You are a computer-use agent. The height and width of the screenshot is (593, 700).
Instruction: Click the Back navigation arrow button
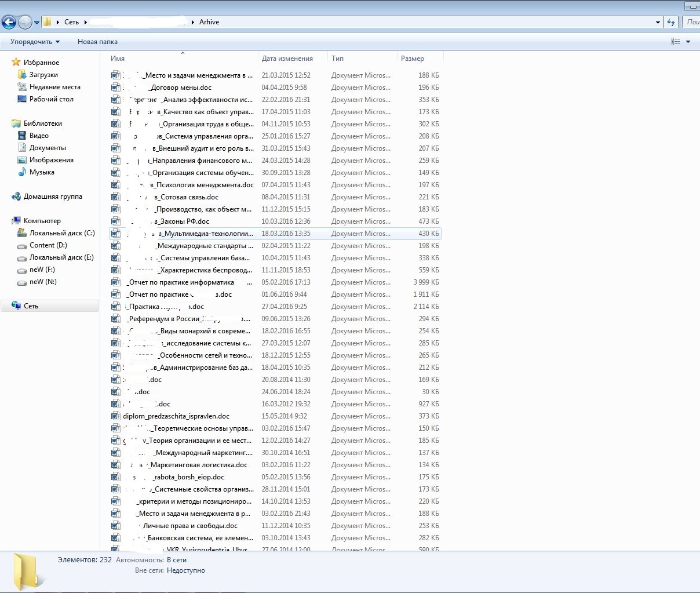[9, 23]
